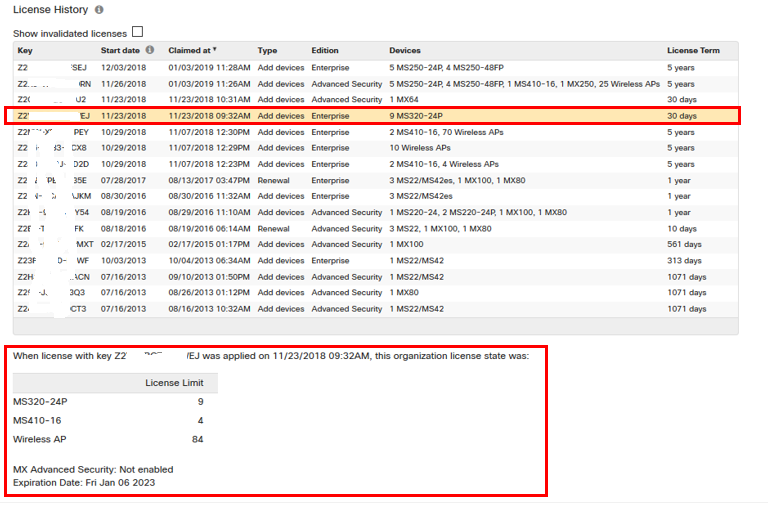Select the license row claimed 01/03/2019 11:28AM
Viewport: 768px width, 508px height.
coord(375,67)
